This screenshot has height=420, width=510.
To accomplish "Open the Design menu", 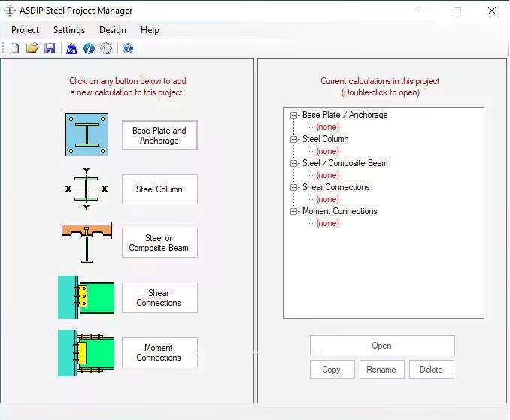I will pos(113,30).
